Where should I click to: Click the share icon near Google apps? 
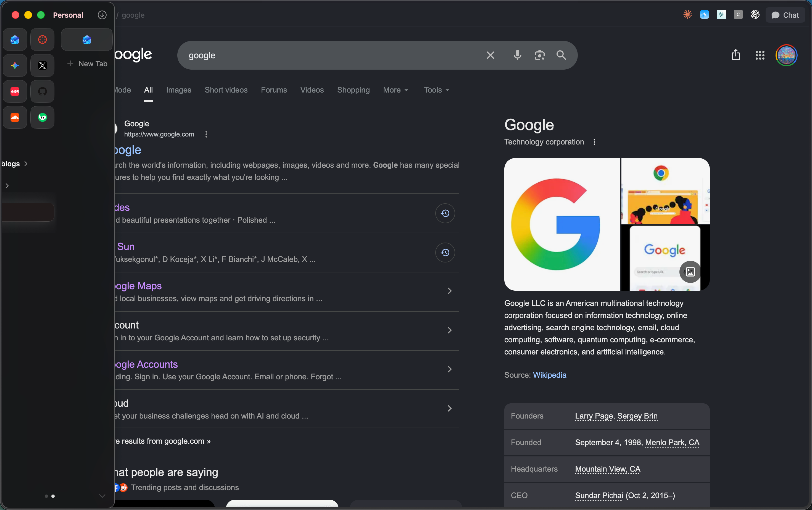pyautogui.click(x=736, y=55)
